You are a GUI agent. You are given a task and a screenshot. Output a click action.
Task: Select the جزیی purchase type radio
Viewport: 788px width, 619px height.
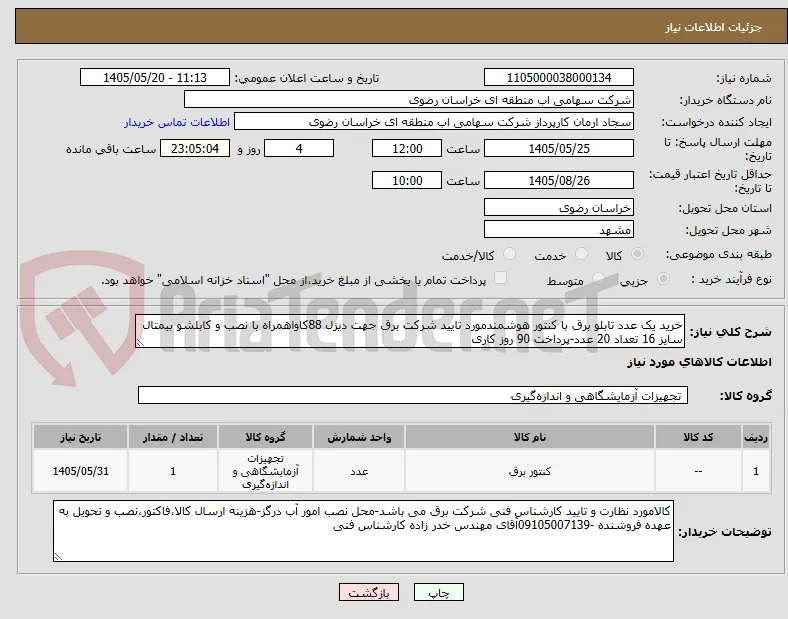click(663, 279)
